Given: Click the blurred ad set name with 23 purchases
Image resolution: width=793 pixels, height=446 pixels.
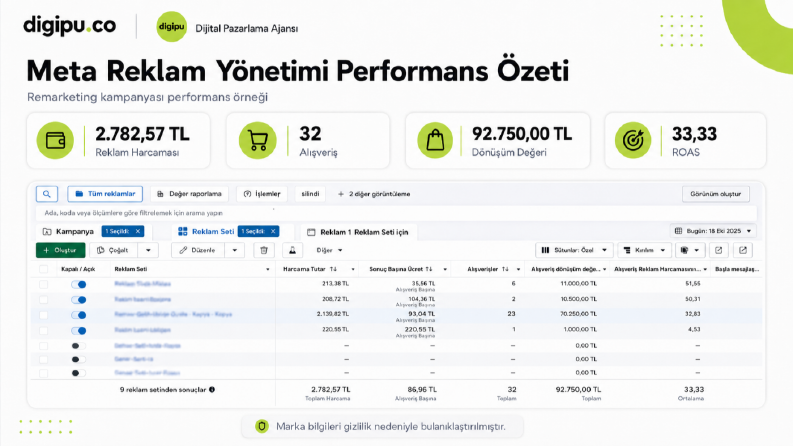Looking at the screenshot, I should tap(173, 314).
